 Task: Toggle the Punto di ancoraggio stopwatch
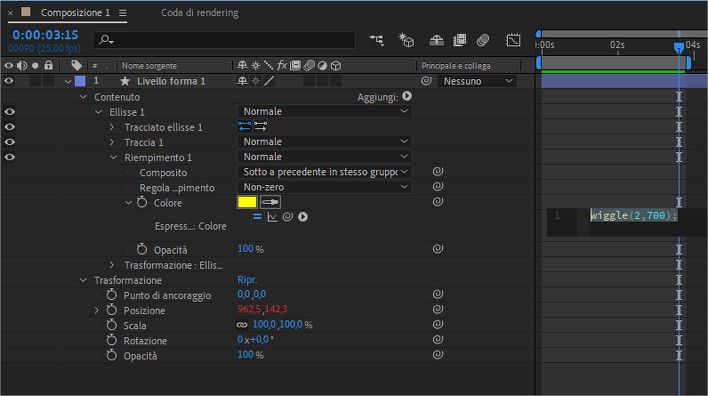(112, 294)
